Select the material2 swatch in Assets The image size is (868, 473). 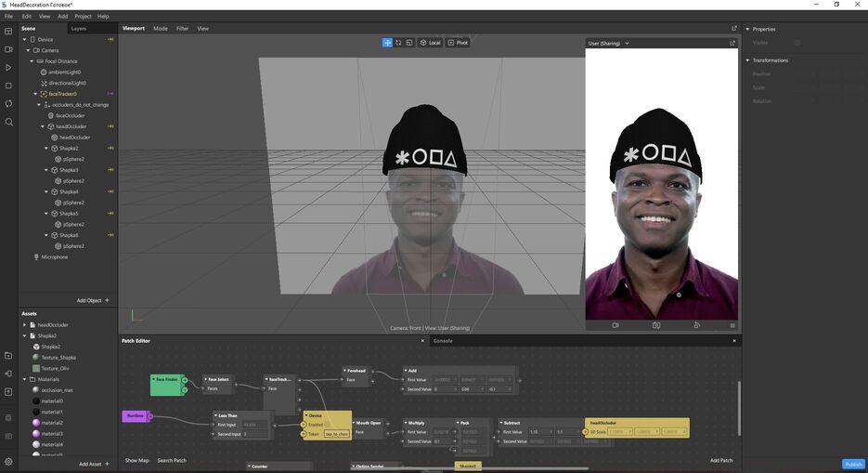[35, 423]
